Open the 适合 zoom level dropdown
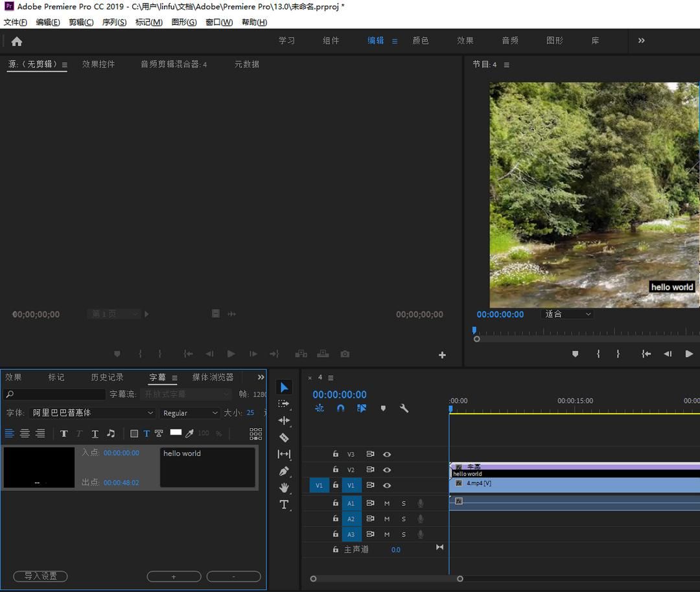This screenshot has width=700, height=592. (x=567, y=314)
